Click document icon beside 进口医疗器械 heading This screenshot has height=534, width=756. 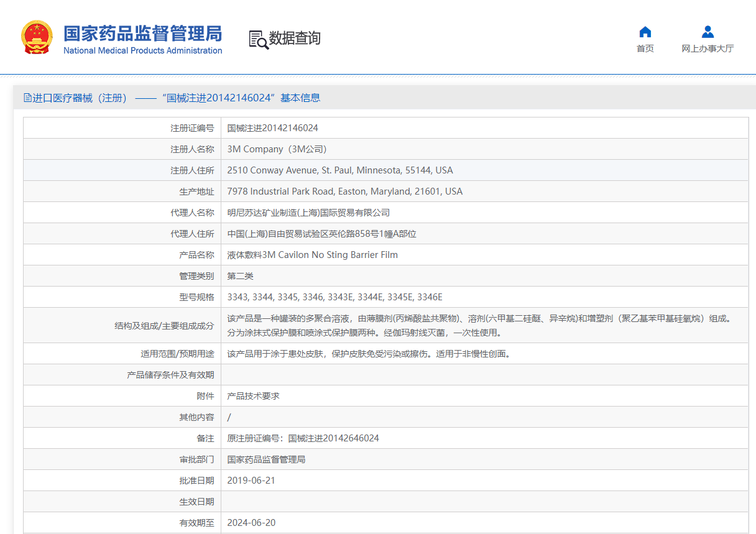click(x=27, y=98)
